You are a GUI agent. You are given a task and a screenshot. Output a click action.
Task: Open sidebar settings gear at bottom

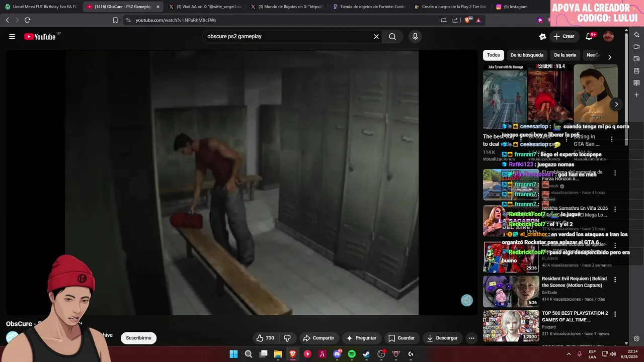636,339
